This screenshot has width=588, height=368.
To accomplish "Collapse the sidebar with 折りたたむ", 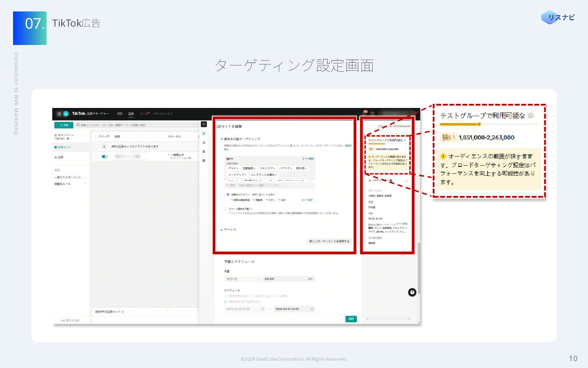I will pyautogui.click(x=70, y=321).
